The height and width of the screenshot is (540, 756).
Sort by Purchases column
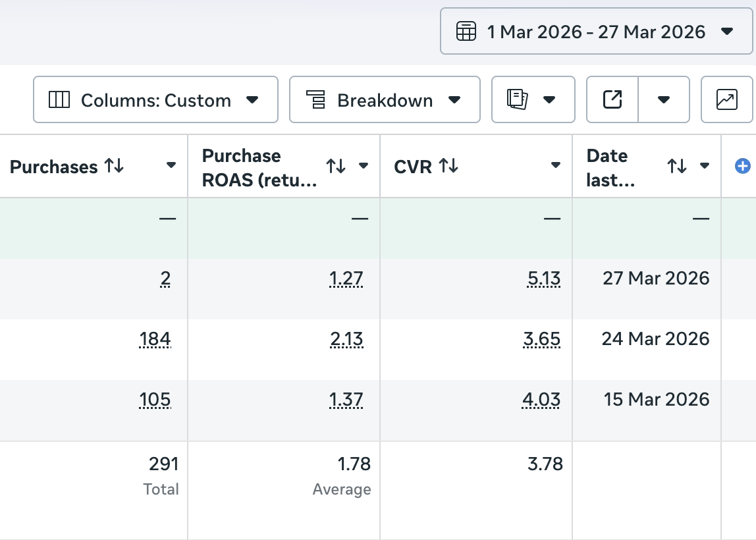[x=115, y=167]
